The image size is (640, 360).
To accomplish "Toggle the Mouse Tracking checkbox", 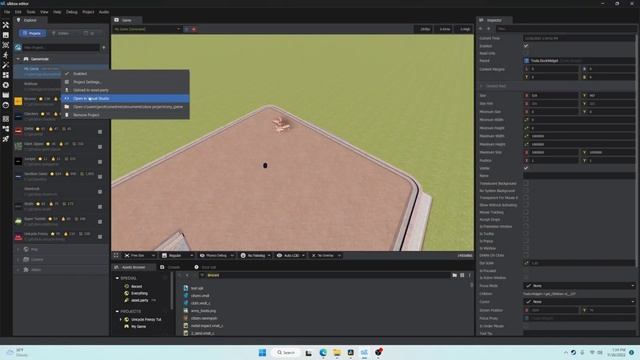I will pos(526,212).
